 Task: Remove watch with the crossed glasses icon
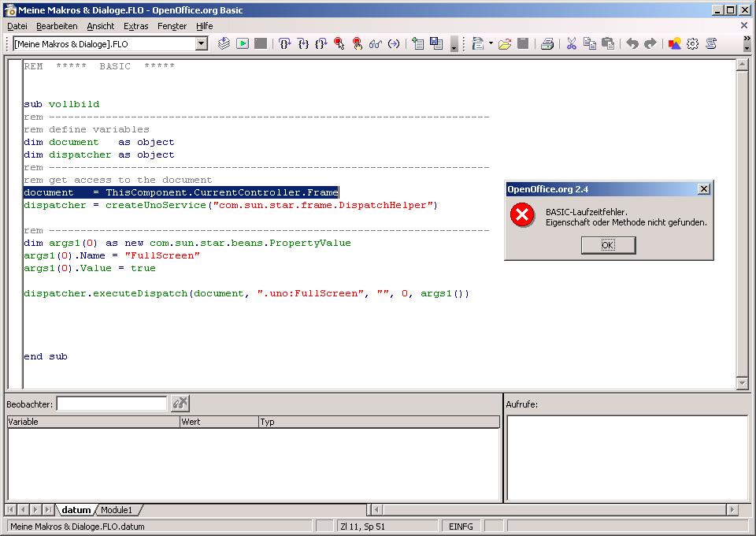tap(180, 404)
